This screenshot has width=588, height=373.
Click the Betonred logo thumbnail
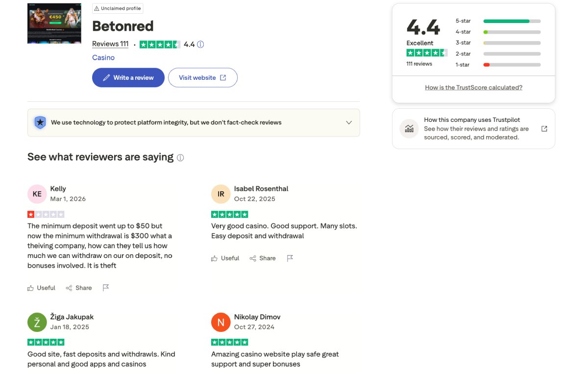[x=54, y=23]
